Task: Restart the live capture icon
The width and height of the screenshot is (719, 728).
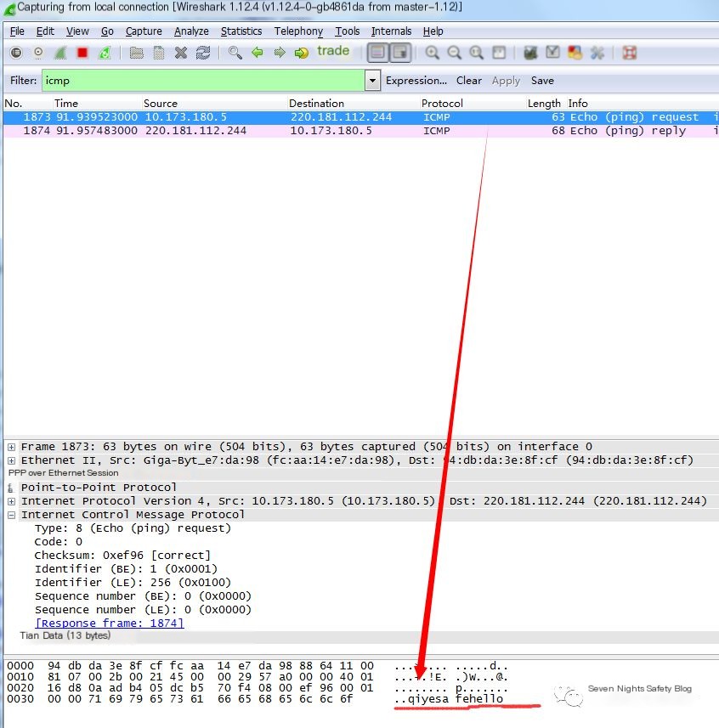Action: 105,53
